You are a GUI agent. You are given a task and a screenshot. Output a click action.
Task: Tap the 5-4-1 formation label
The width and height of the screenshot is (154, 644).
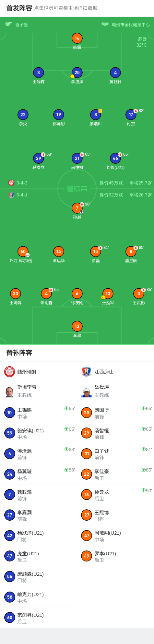point(22,195)
